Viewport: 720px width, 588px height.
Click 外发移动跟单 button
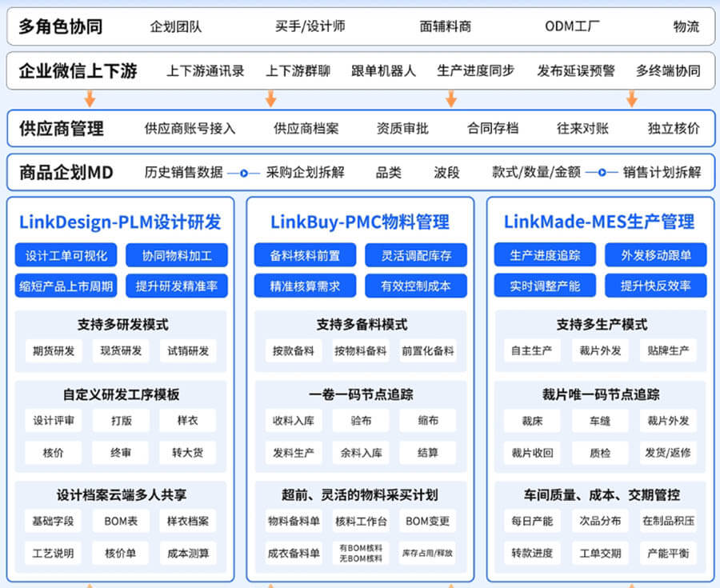click(656, 254)
